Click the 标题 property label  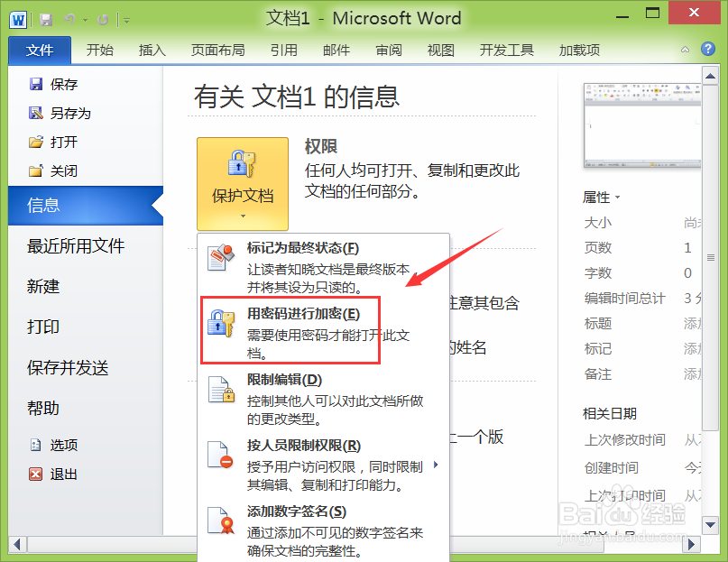point(598,323)
